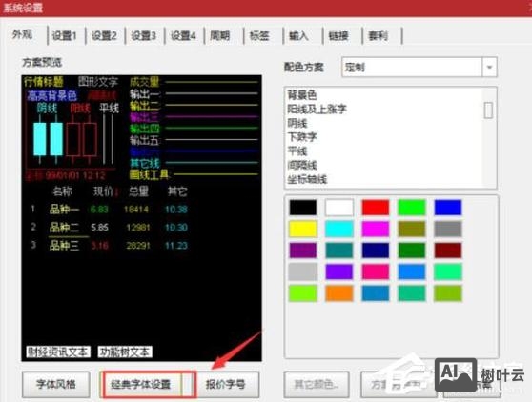Click the 定制 color scheme combo box
This screenshot has width=532, height=402.
click(419, 67)
